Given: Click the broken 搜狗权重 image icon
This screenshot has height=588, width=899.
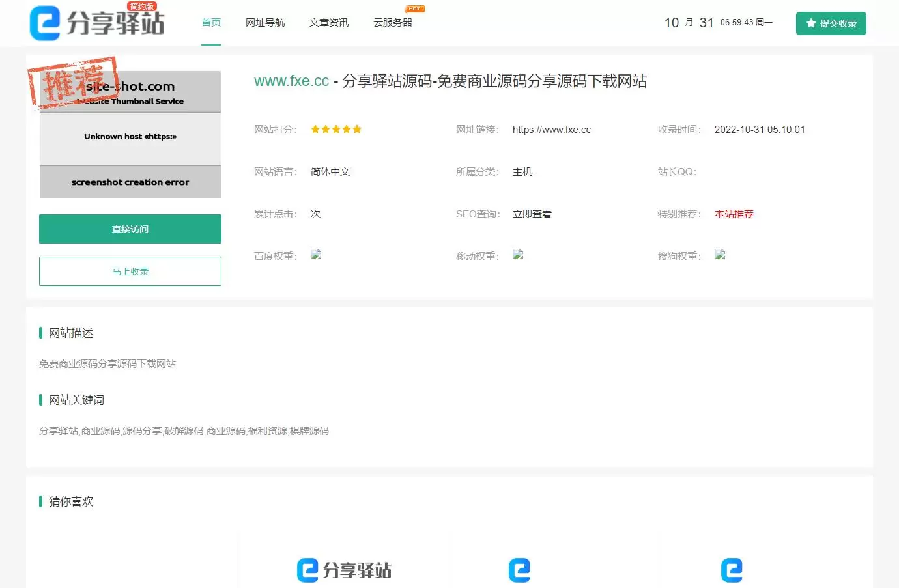Looking at the screenshot, I should pos(720,255).
